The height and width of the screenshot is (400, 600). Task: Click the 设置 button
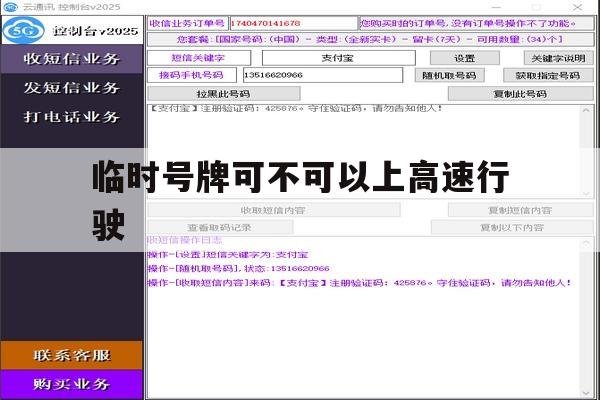[465, 58]
